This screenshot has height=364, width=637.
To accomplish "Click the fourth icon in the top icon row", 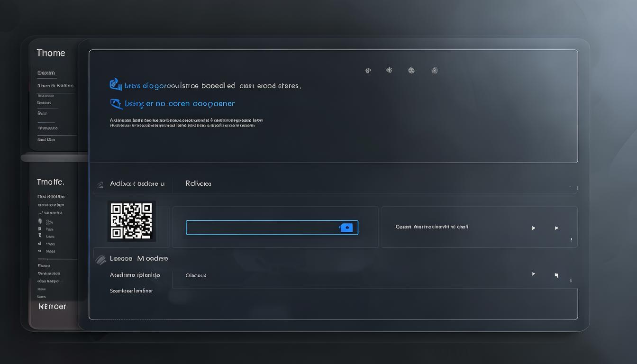I will coord(434,71).
